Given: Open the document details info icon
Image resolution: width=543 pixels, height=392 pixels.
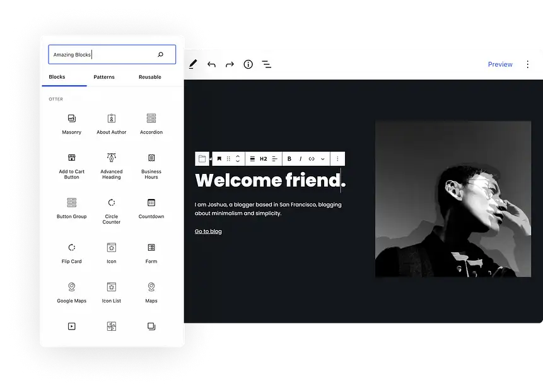Looking at the screenshot, I should click(248, 64).
